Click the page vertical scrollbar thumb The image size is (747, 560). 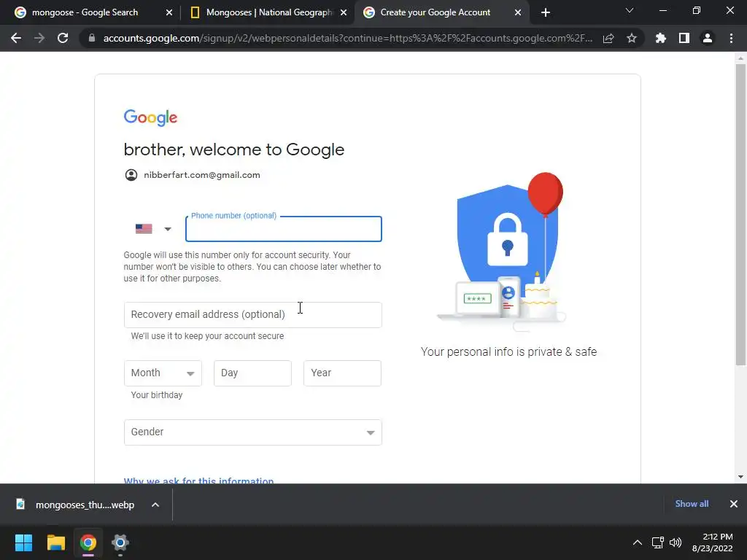point(740,214)
